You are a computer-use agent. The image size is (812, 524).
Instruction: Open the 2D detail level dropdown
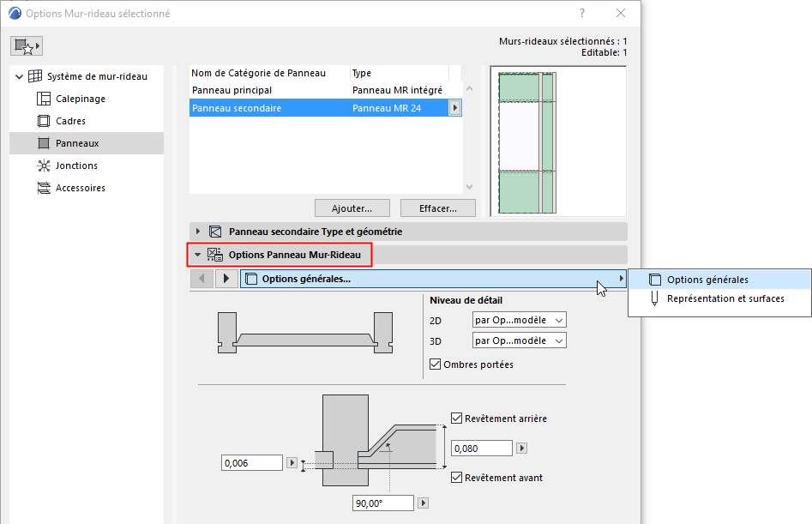pyautogui.click(x=519, y=320)
